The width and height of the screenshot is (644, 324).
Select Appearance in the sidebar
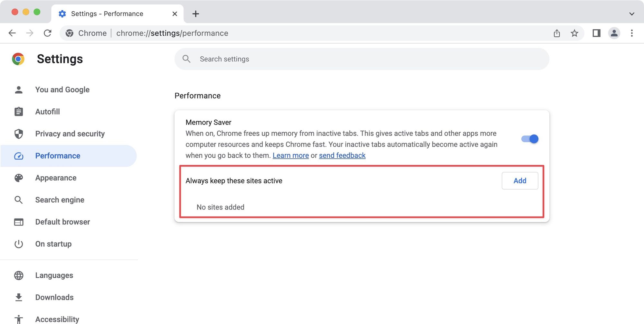tap(56, 178)
